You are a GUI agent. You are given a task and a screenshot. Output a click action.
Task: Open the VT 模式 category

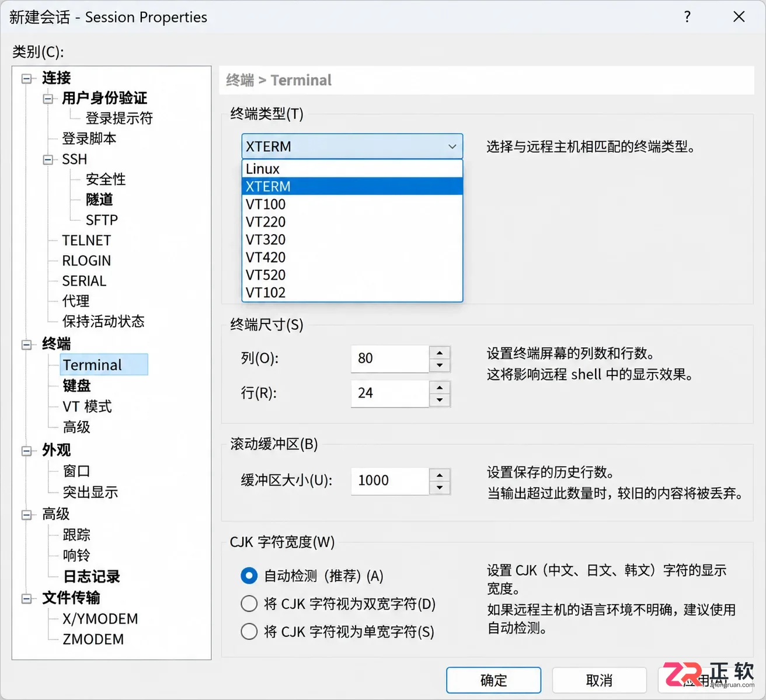click(87, 407)
